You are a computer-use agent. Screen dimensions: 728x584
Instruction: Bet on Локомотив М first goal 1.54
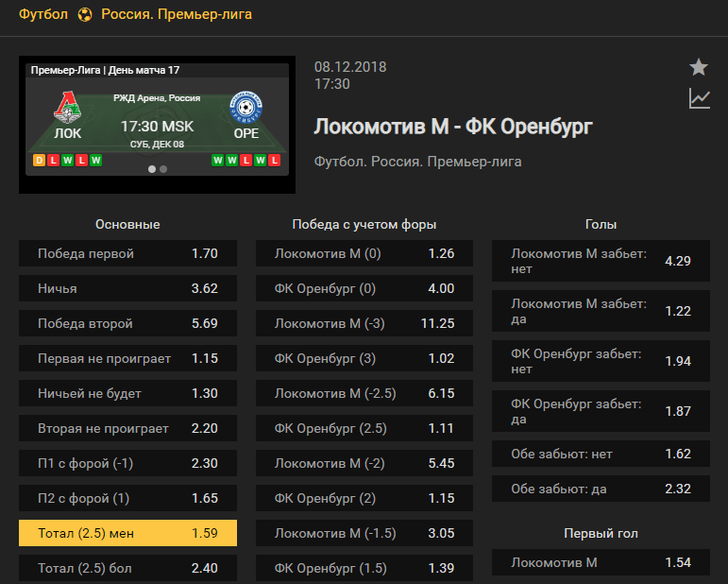coord(601,562)
